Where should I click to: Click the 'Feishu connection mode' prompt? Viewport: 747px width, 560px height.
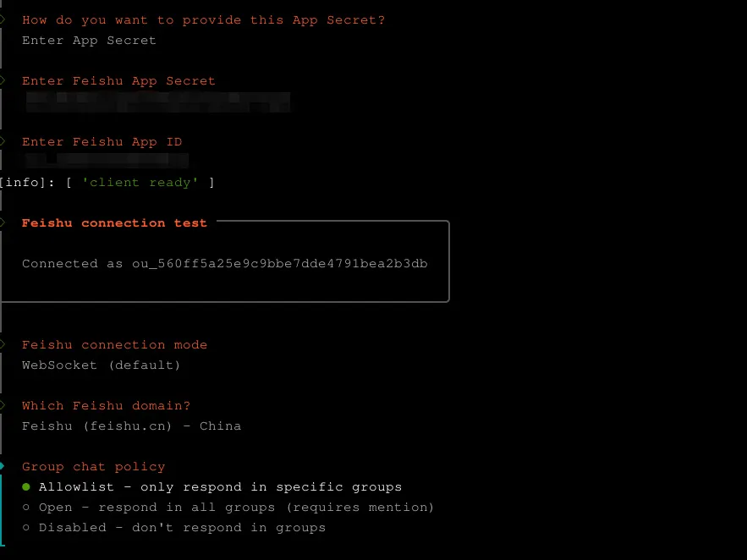click(114, 345)
